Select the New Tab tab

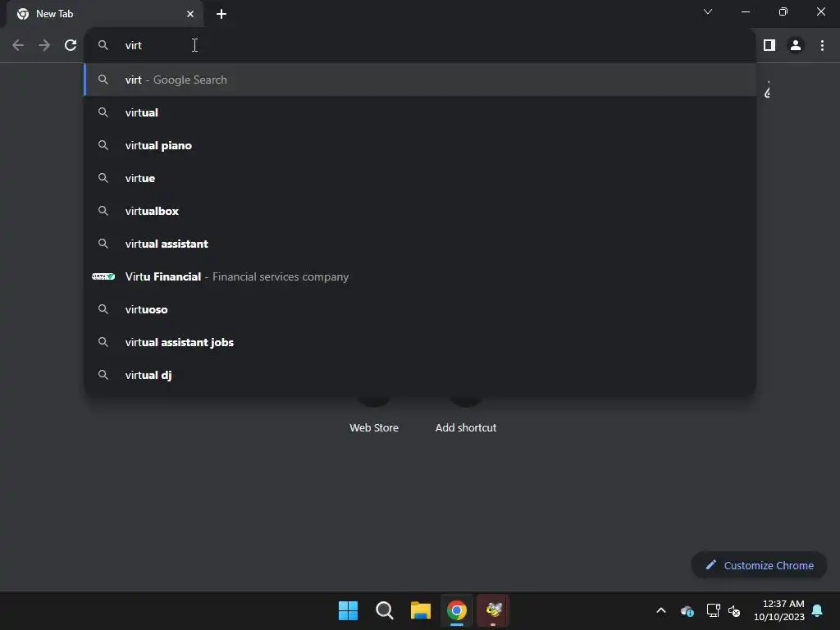104,14
